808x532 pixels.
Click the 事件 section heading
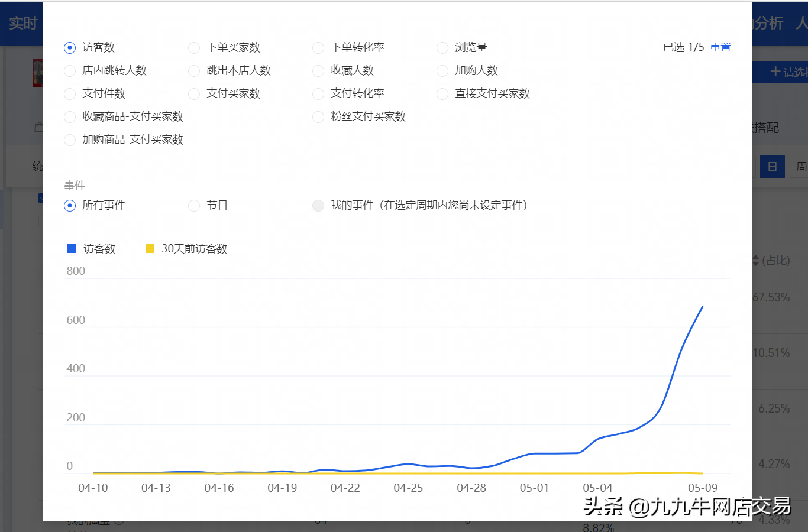pos(75,186)
